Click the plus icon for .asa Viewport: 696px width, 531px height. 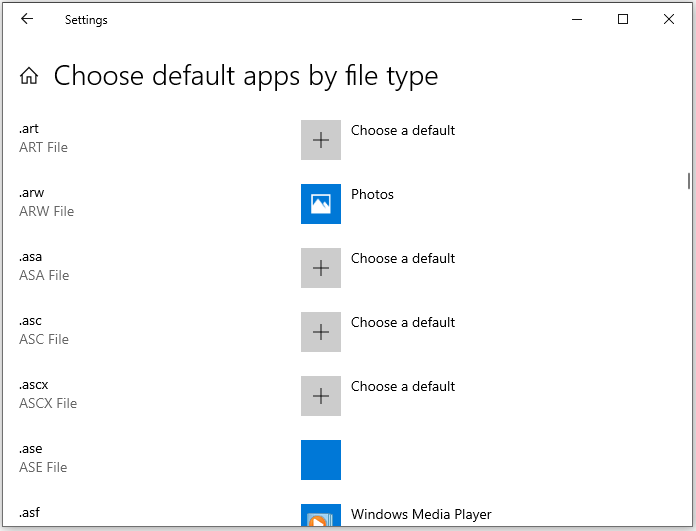(321, 268)
